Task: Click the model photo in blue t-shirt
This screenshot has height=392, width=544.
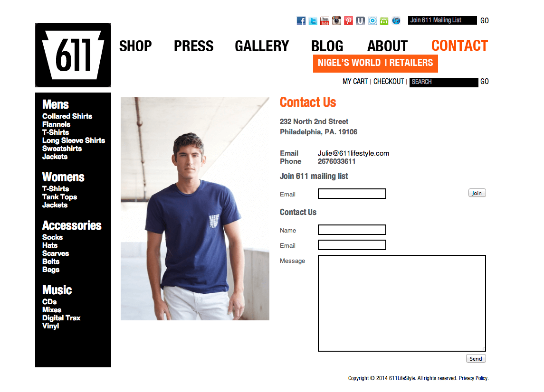Action: (195, 209)
